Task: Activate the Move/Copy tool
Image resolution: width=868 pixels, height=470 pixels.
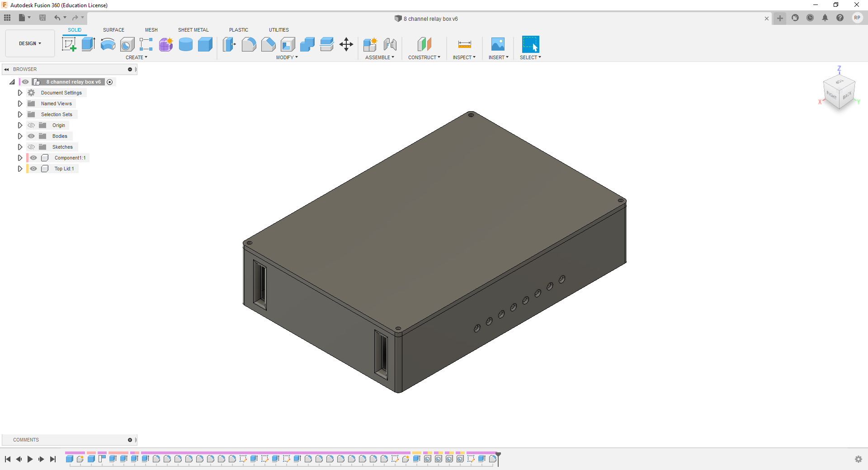Action: point(346,44)
